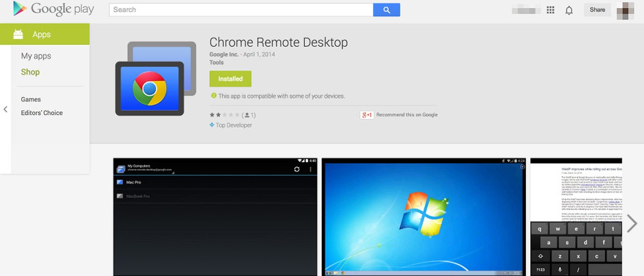This screenshot has height=276, width=644.
Task: Click the blurred account name
Action: click(x=526, y=10)
